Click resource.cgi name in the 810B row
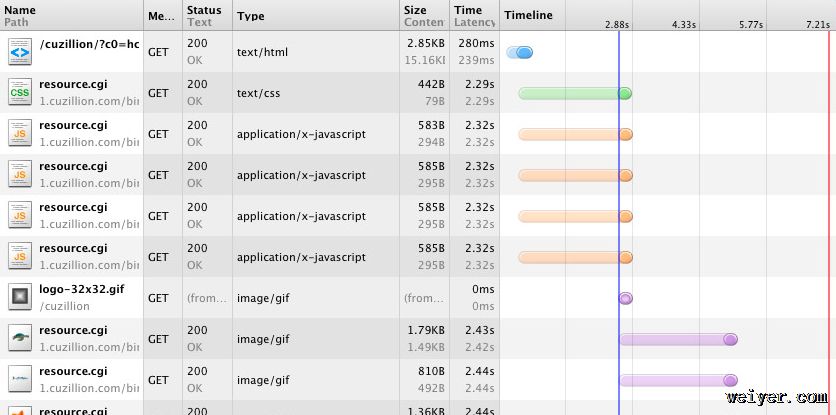Screen dimensions: 836x415 click(x=73, y=371)
